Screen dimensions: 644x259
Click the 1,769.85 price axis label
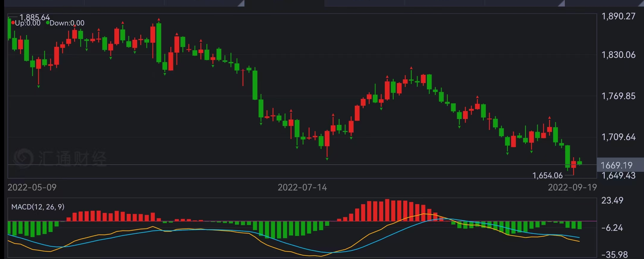click(x=618, y=96)
